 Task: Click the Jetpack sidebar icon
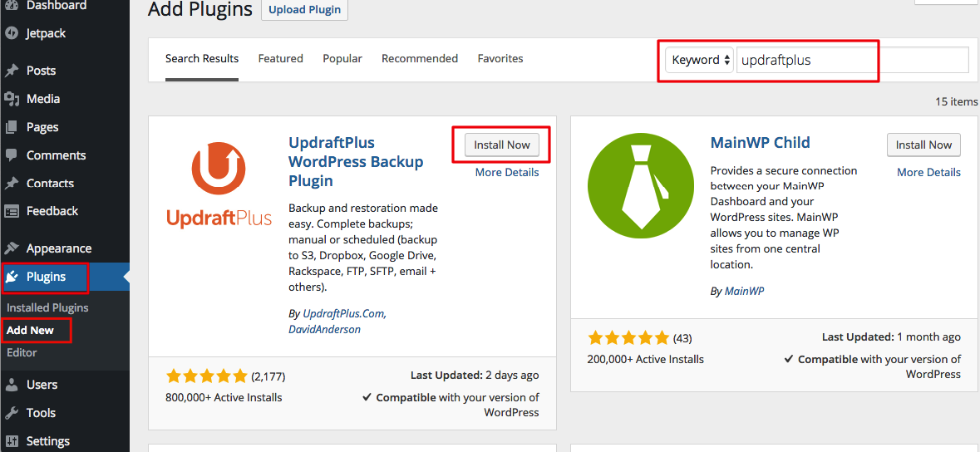point(12,33)
